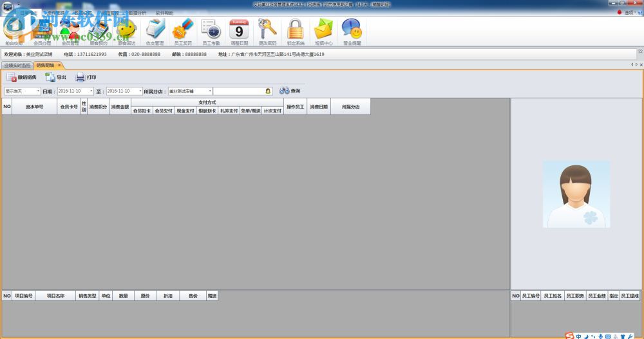This screenshot has height=339, width=644.
Task: Open quick access toolbar dropdown arrow
Action: tap(18, 5)
